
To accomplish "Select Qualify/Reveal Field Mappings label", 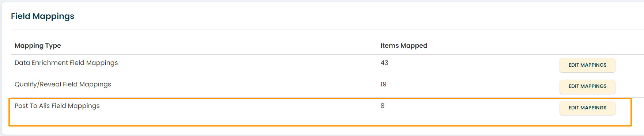I will [x=63, y=84].
